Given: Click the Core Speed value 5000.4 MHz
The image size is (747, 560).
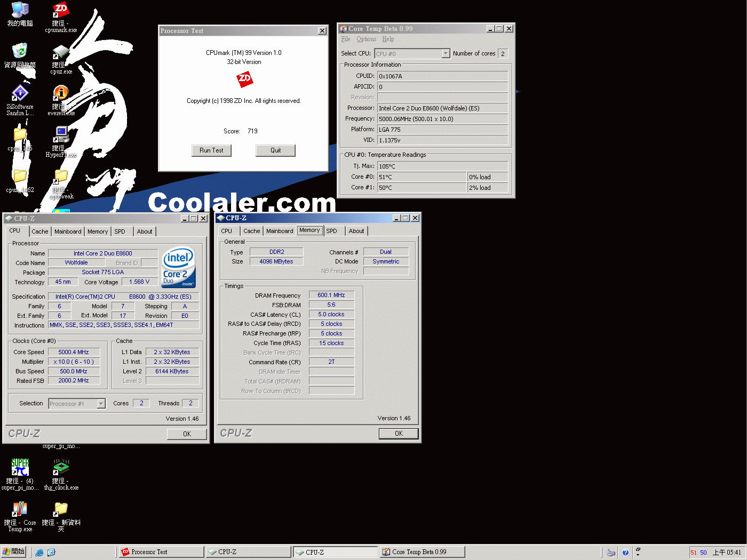Looking at the screenshot, I should point(74,352).
